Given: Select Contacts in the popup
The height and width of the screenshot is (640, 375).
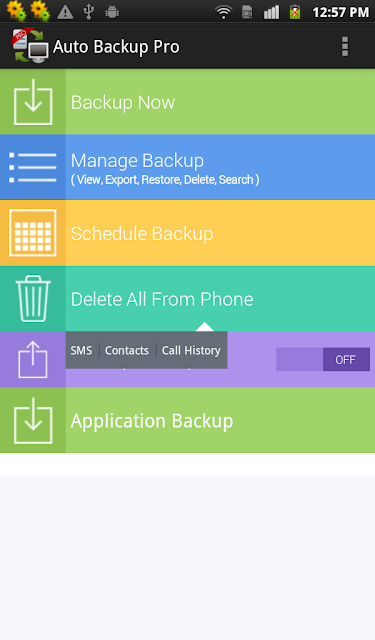Looking at the screenshot, I should (127, 350).
